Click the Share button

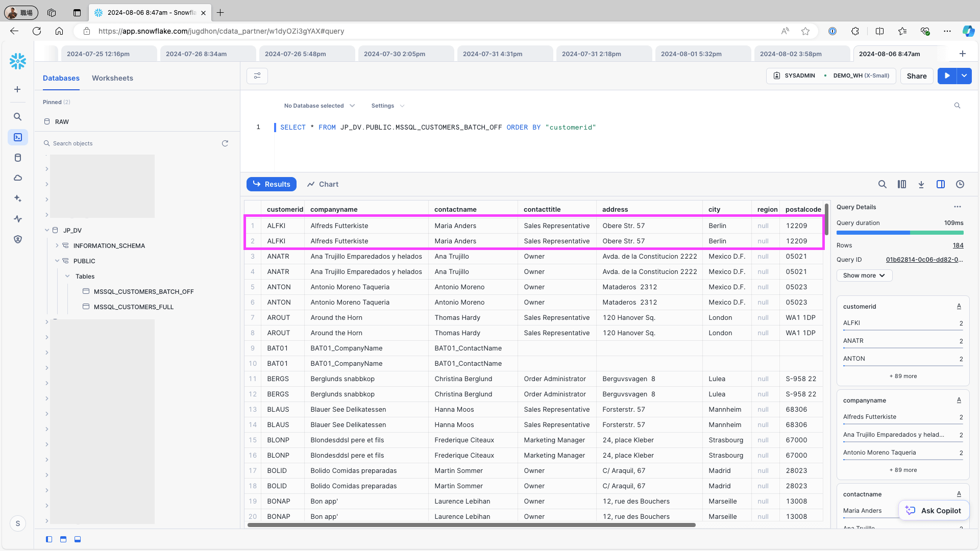pos(916,76)
